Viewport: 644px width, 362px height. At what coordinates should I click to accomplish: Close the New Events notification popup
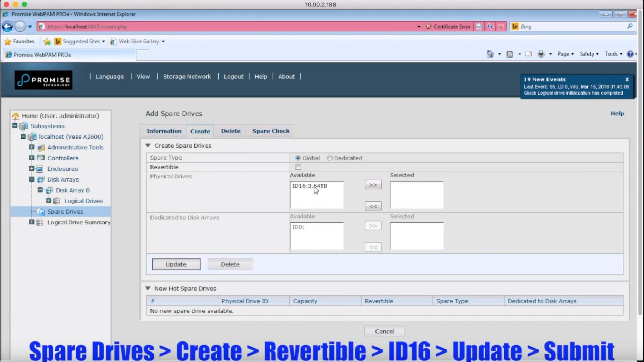coord(627,79)
